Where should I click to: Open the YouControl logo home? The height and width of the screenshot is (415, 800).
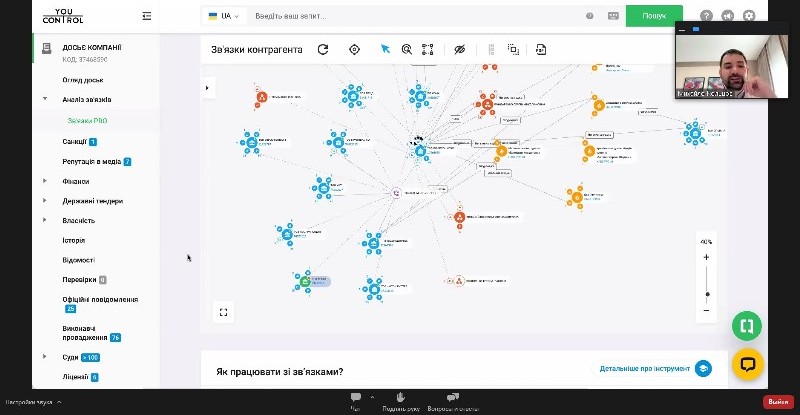click(63, 16)
